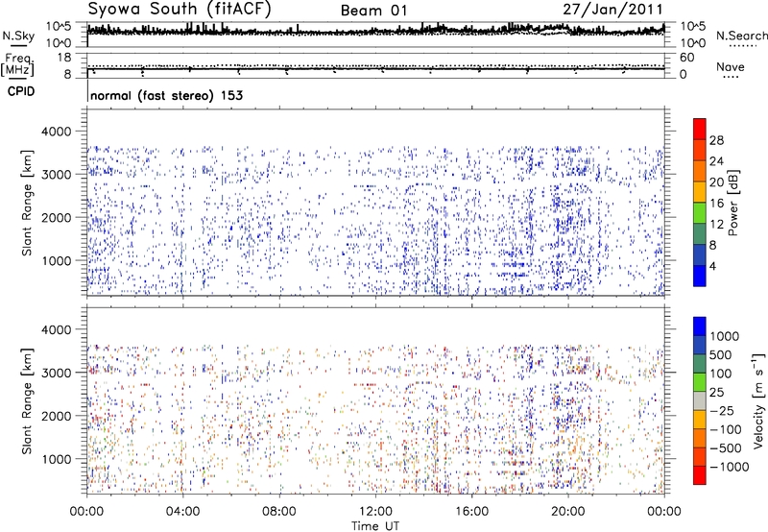Click the 'CPID' row label

(21, 91)
